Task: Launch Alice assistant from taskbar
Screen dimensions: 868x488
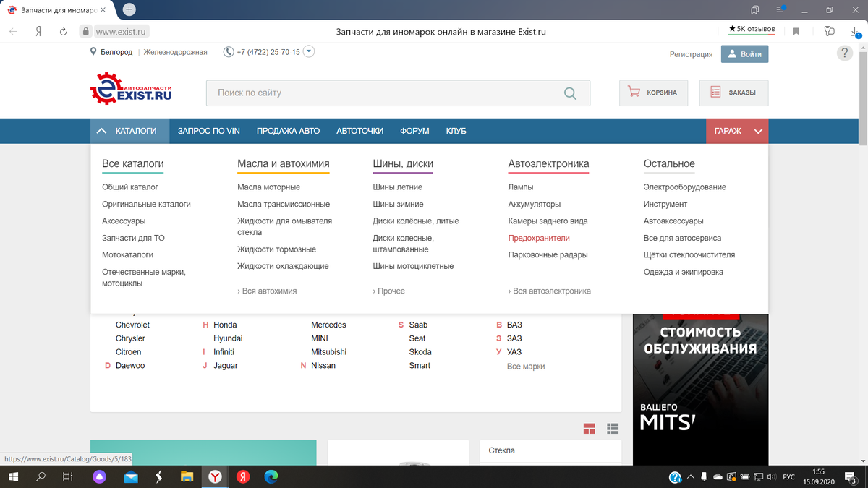Action: pyautogui.click(x=100, y=476)
